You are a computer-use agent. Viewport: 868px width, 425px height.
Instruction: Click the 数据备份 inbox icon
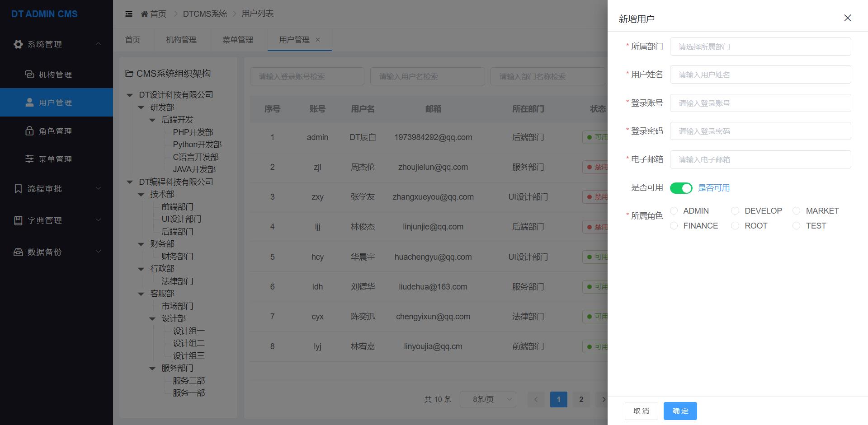coord(18,252)
